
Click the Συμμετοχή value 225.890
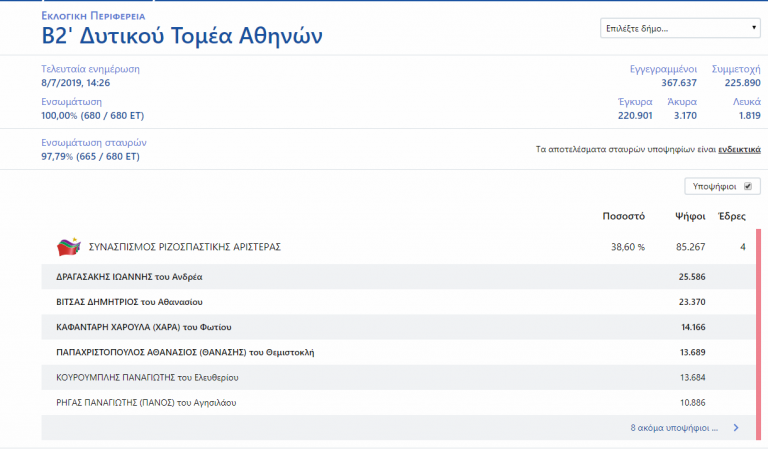(x=743, y=83)
